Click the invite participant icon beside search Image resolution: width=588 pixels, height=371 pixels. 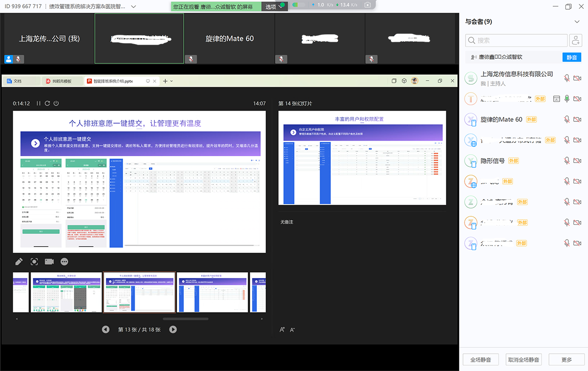pos(575,40)
